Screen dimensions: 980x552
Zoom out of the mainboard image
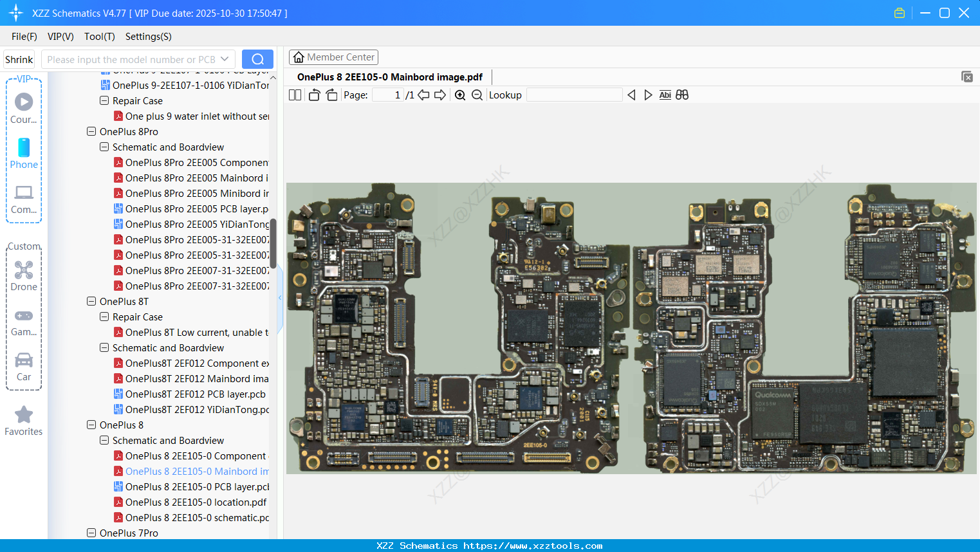click(x=476, y=95)
